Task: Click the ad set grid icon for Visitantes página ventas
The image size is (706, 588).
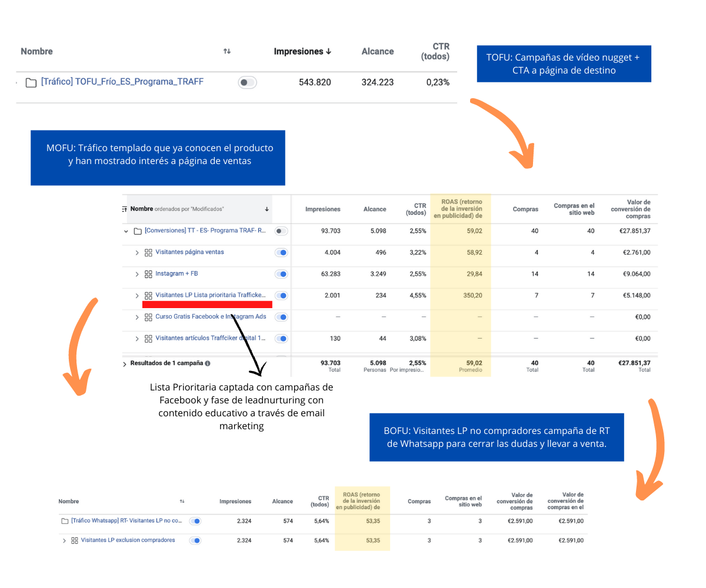Action: (x=148, y=253)
